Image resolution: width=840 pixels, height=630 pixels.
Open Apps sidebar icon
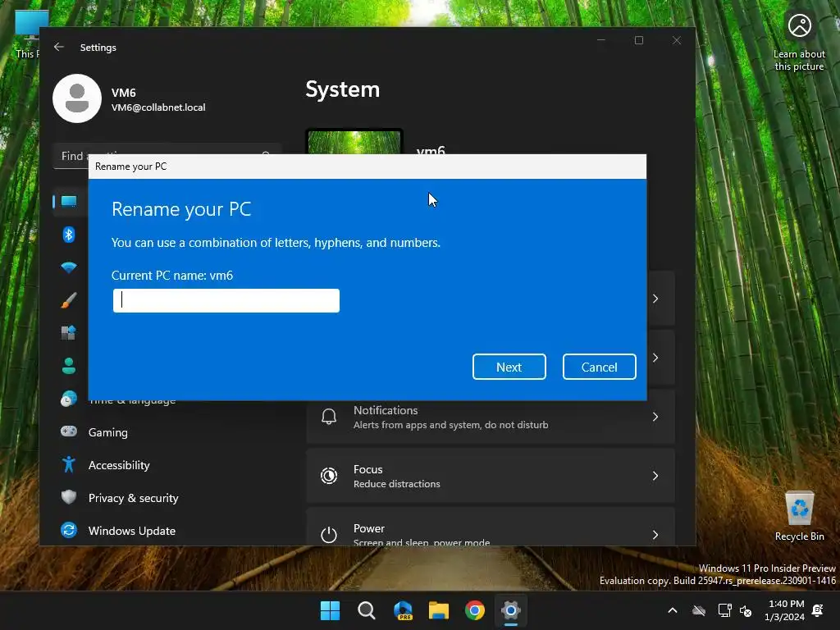69,333
